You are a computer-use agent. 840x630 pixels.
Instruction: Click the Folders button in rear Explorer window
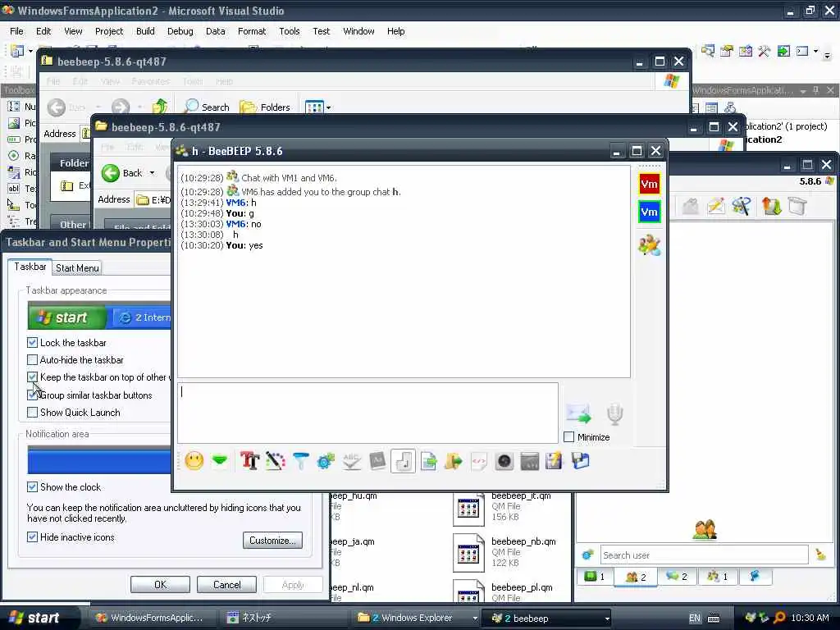click(x=265, y=107)
